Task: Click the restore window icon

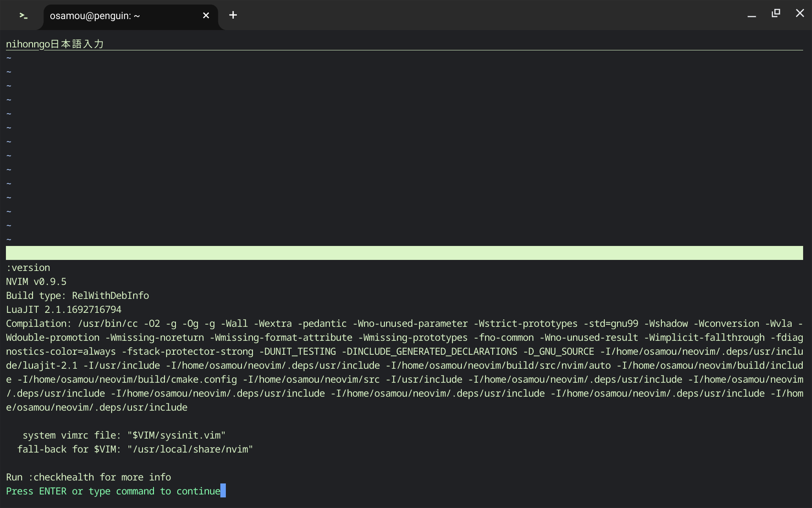Action: click(776, 13)
